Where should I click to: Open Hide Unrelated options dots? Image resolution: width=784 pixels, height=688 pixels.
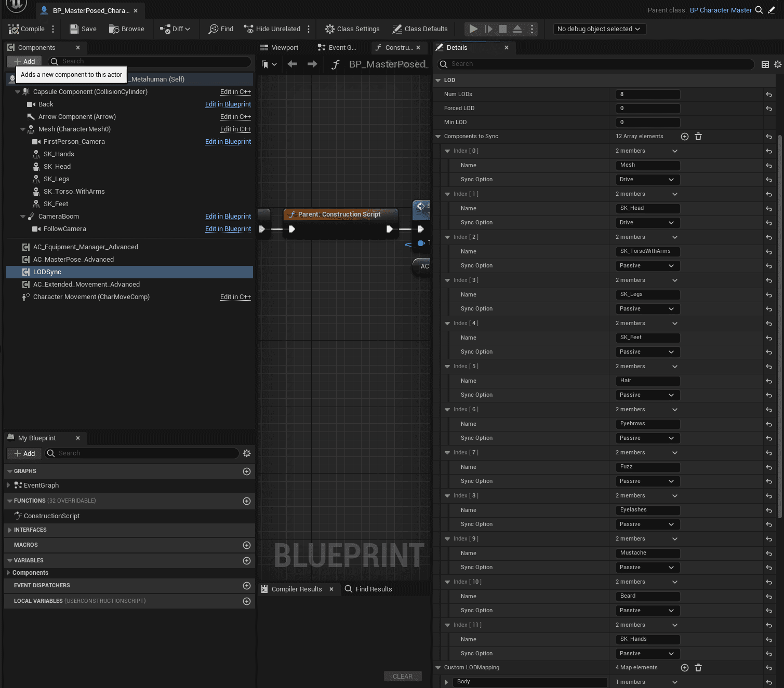(309, 29)
